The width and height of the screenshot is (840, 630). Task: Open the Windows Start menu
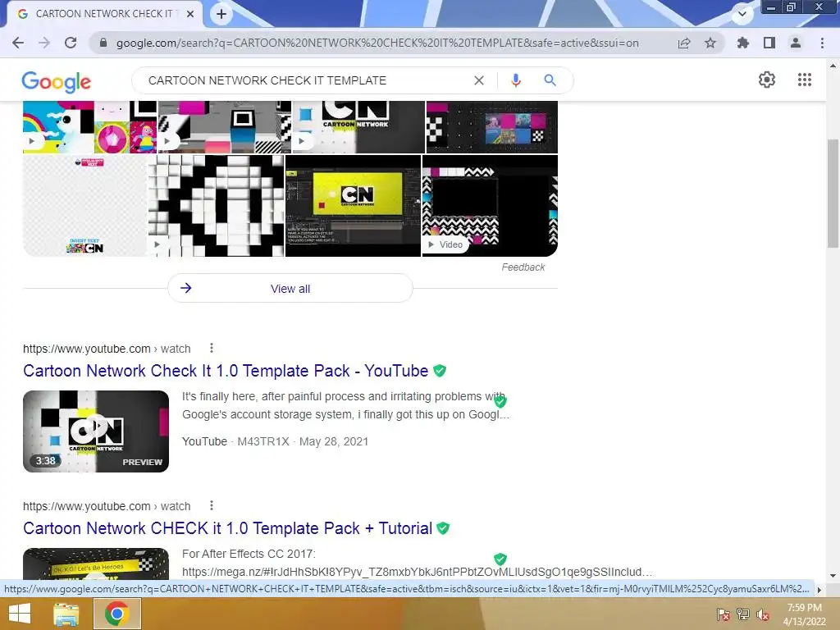point(20,614)
